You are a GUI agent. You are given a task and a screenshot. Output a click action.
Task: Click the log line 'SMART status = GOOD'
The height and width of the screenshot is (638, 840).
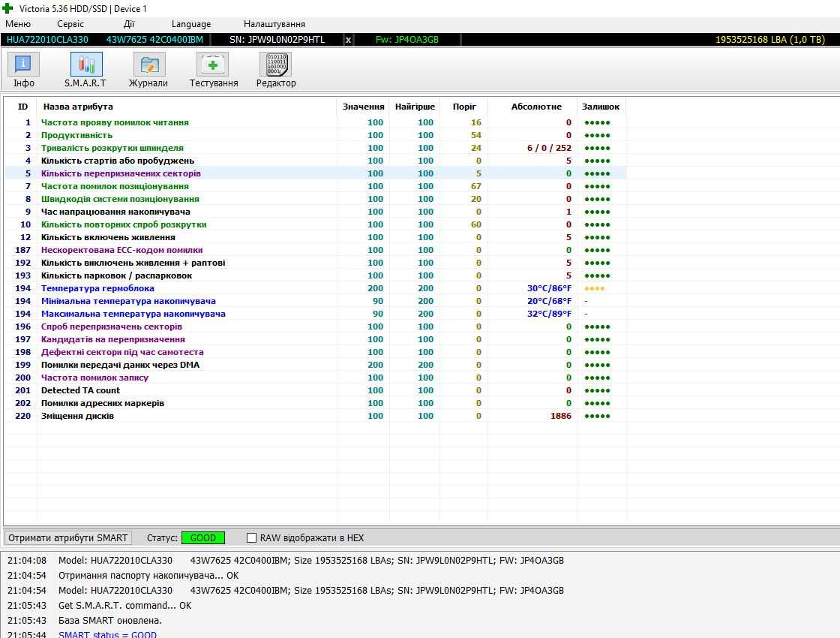(x=108, y=634)
